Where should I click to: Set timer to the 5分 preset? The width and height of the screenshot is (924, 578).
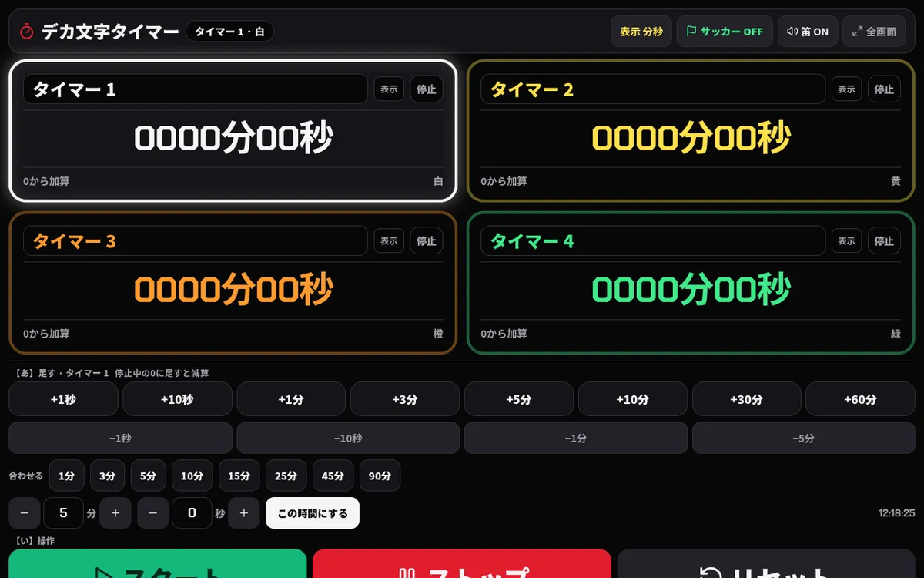click(148, 476)
